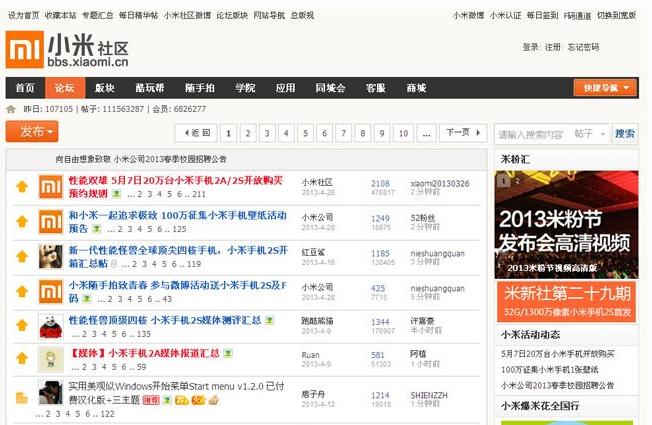Click red 推荐 badge on Start menu thread
The height and width of the screenshot is (425, 652).
pos(151,400)
